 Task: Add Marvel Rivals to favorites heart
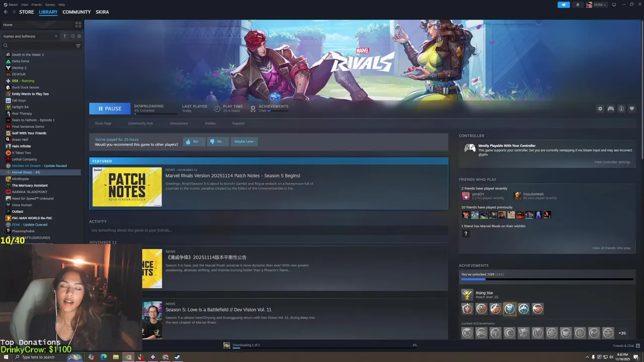(x=632, y=109)
